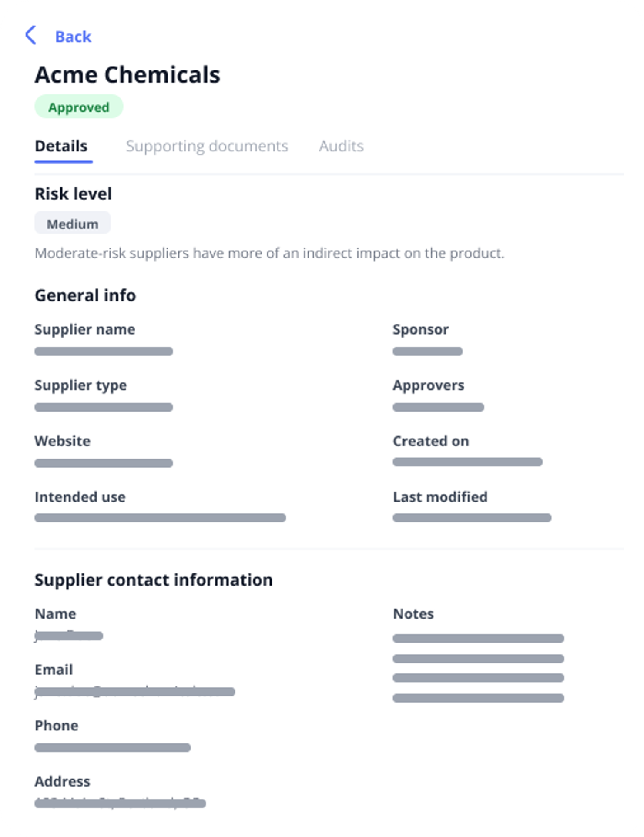Click the contact Phone number value
Screen dimensions: 644x837
(112, 747)
